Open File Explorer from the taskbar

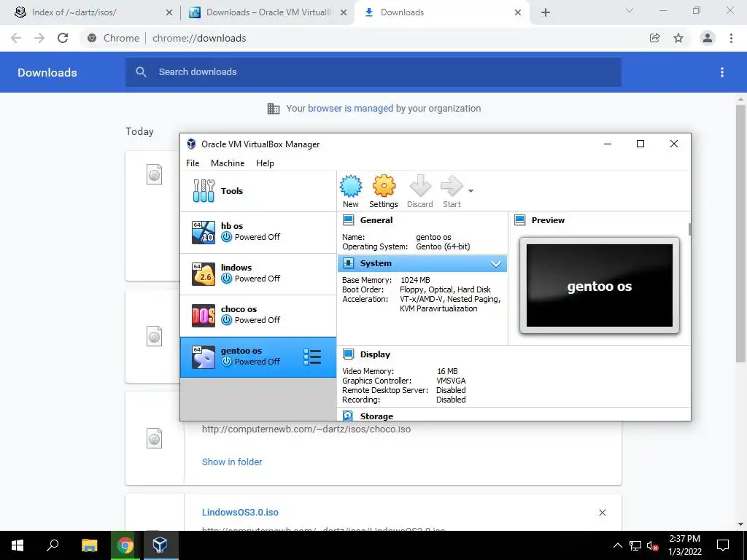tap(89, 545)
